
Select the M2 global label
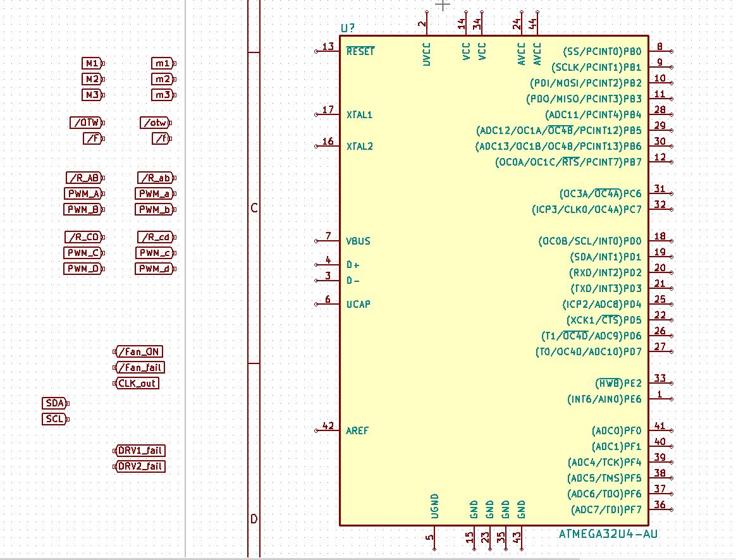point(92,79)
